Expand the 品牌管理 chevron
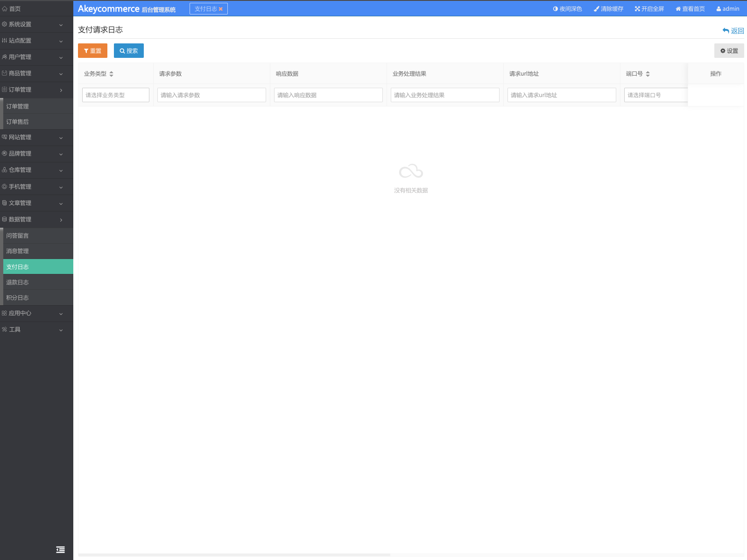The width and height of the screenshot is (747, 560). pyautogui.click(x=61, y=154)
